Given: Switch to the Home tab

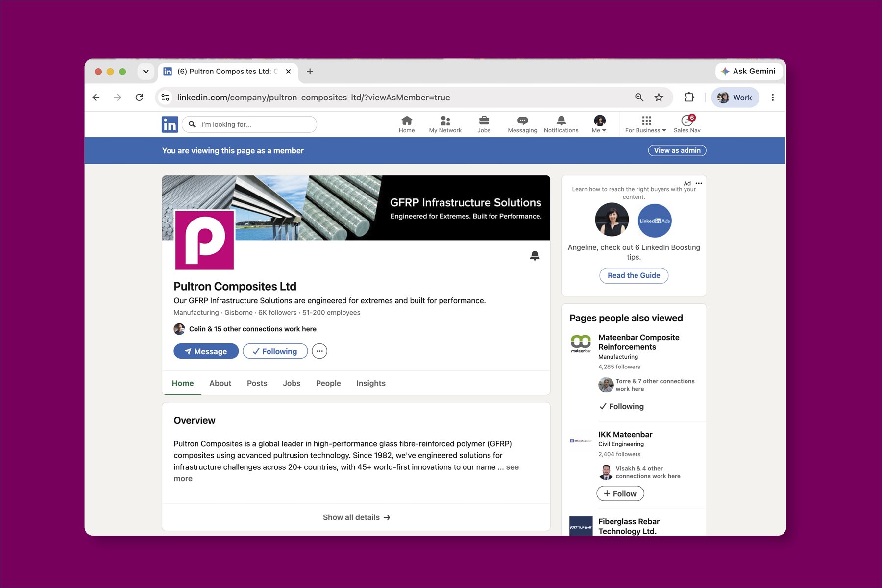Looking at the screenshot, I should 182,383.
